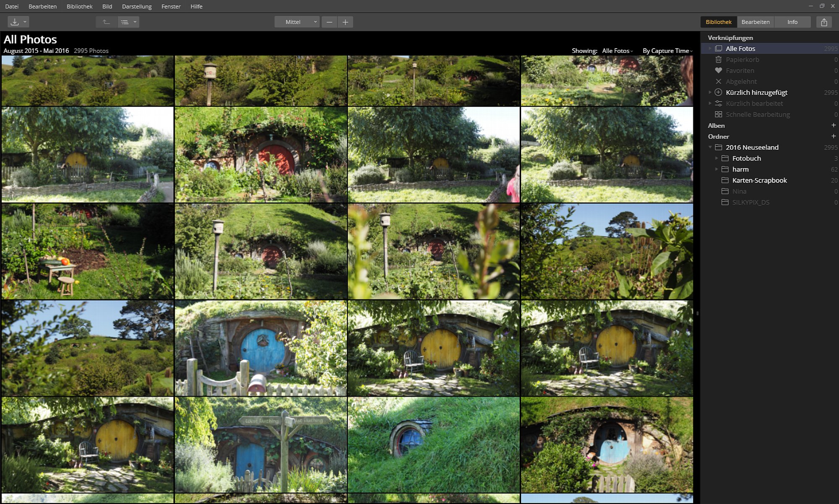The width and height of the screenshot is (839, 504).
Task: Open the Info tab
Action: point(792,22)
